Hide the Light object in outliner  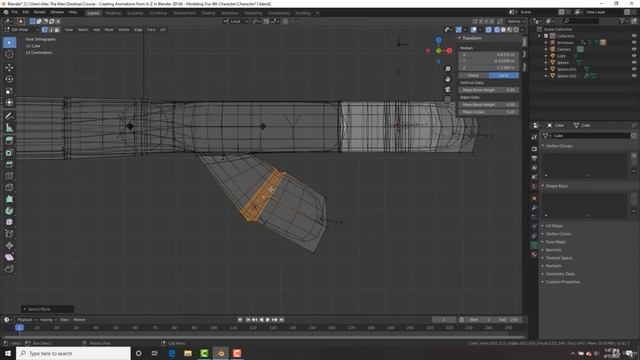point(634,56)
